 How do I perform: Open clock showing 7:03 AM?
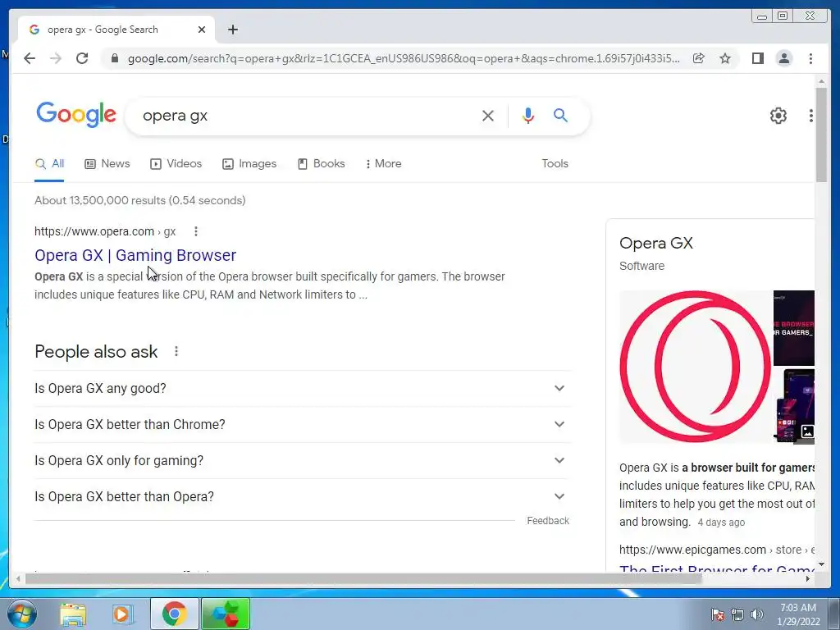coord(798,614)
